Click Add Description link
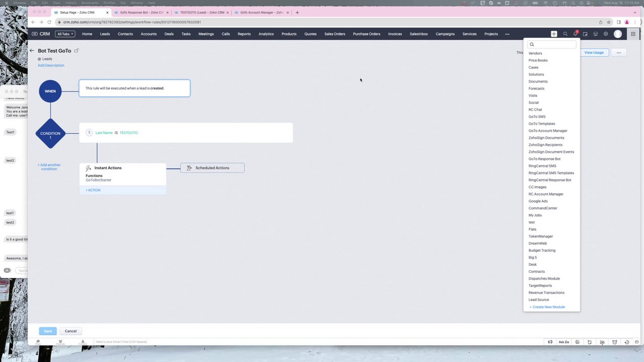Image resolution: width=644 pixels, height=362 pixels. click(x=51, y=65)
